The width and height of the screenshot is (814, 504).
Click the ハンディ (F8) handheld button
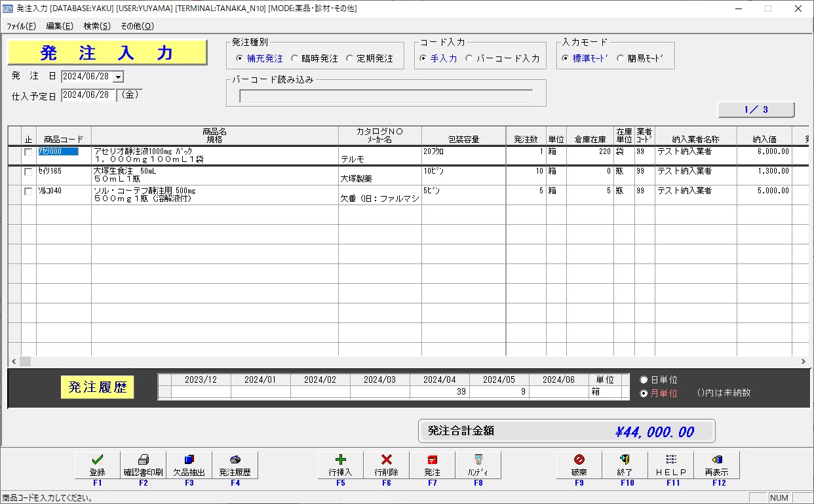tap(478, 465)
